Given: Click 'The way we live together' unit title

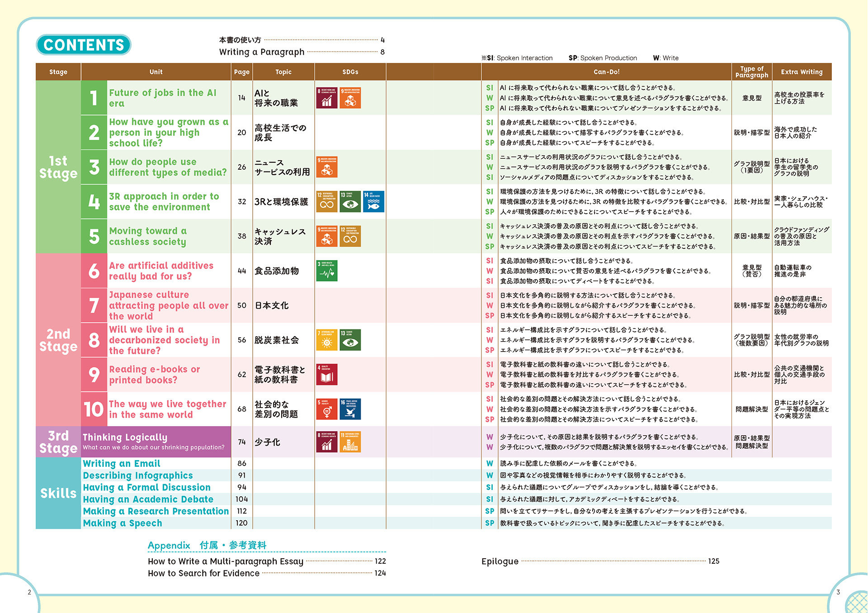Looking at the screenshot, I should point(168,409).
